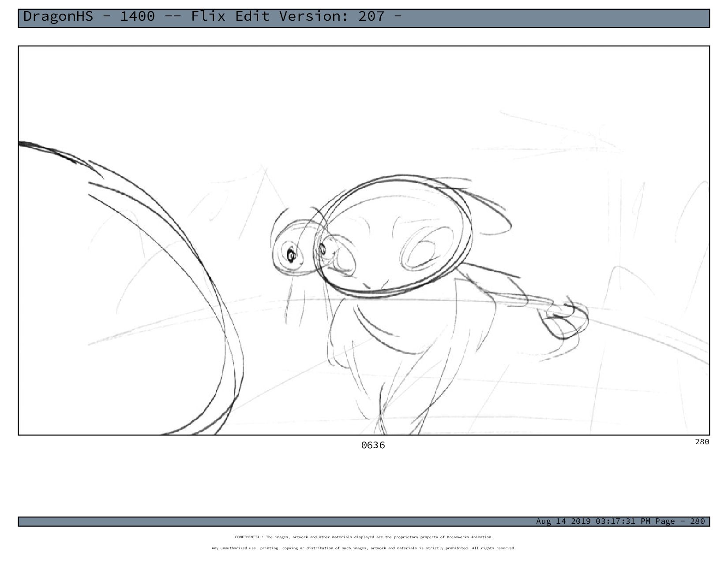728x563 pixels.
Task: Click the header 'DragonHS - 1400 -- Flix Edit Version: 207'
Action: 212,16
